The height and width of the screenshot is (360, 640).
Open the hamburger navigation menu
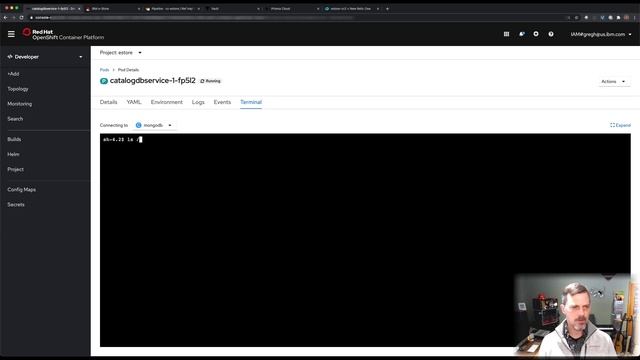point(11,34)
